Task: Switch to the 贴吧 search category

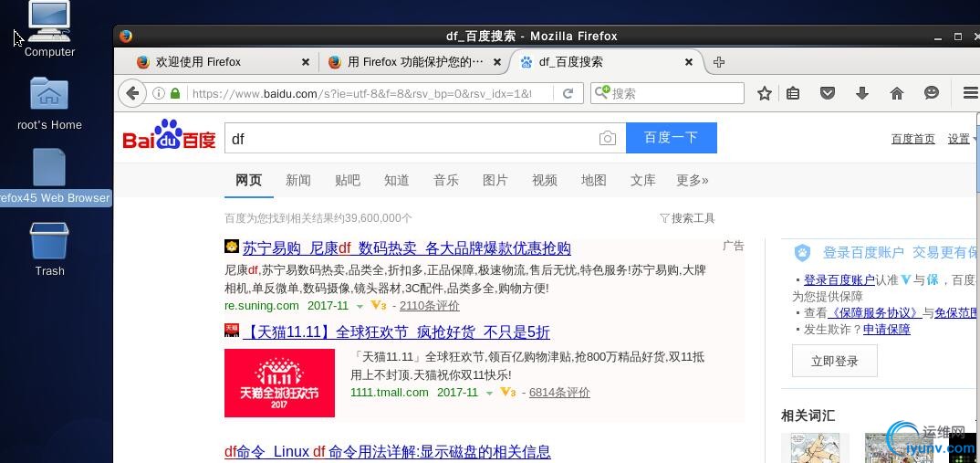Action: pos(348,180)
